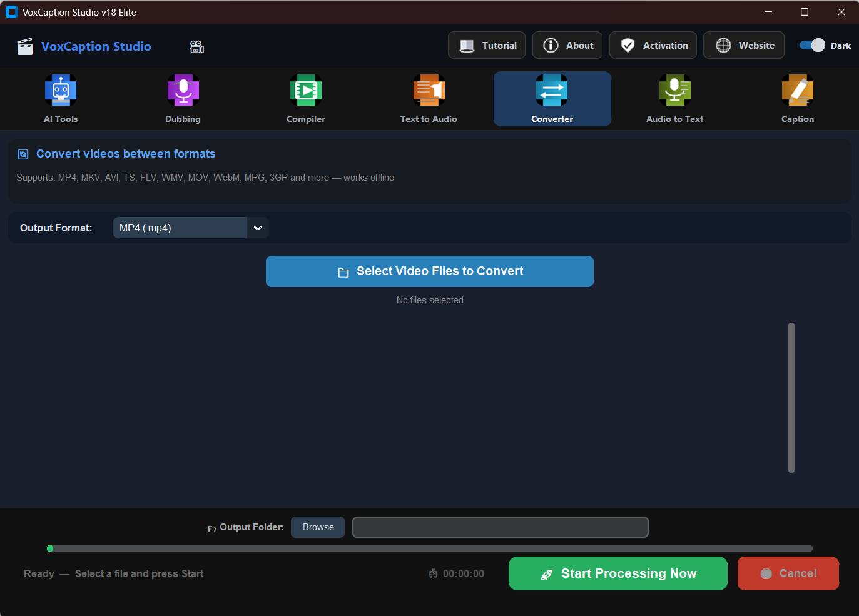Open the Output Format dropdown

(180, 228)
